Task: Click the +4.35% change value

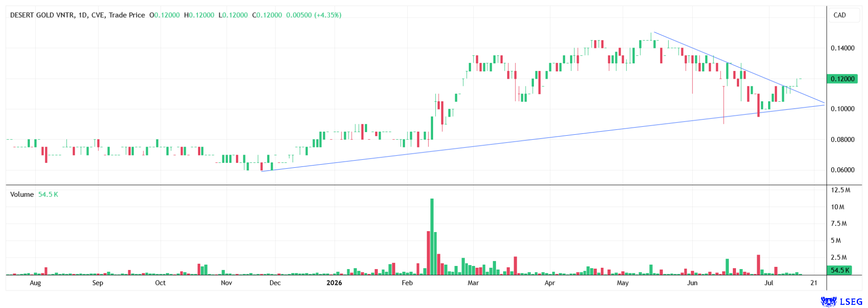Action: coord(328,15)
